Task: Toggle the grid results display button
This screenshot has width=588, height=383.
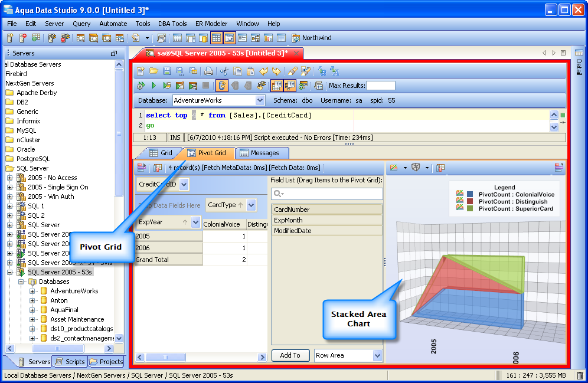Action: [x=277, y=86]
